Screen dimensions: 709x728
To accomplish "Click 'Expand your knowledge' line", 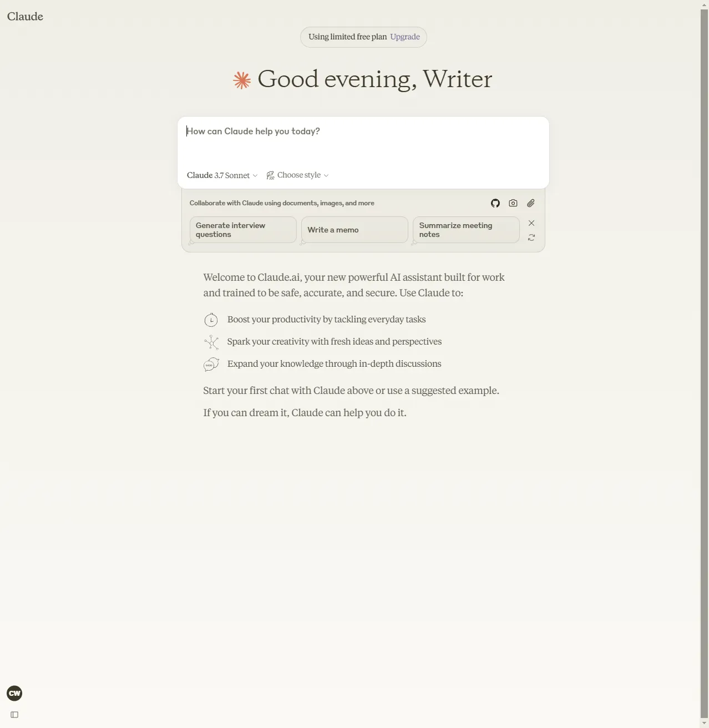I will click(x=335, y=364).
